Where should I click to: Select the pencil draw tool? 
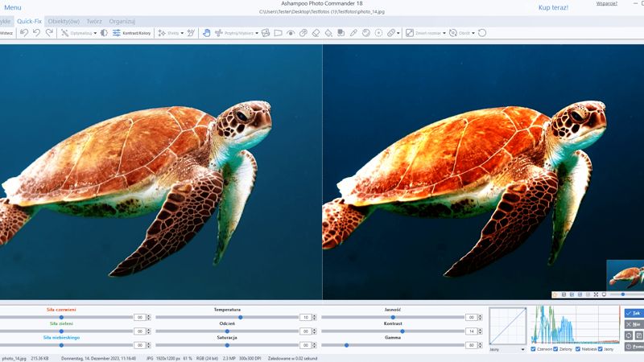(353, 33)
